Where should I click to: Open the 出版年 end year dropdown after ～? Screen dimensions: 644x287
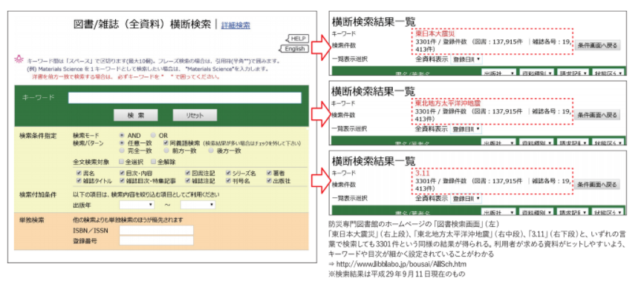[x=198, y=204]
